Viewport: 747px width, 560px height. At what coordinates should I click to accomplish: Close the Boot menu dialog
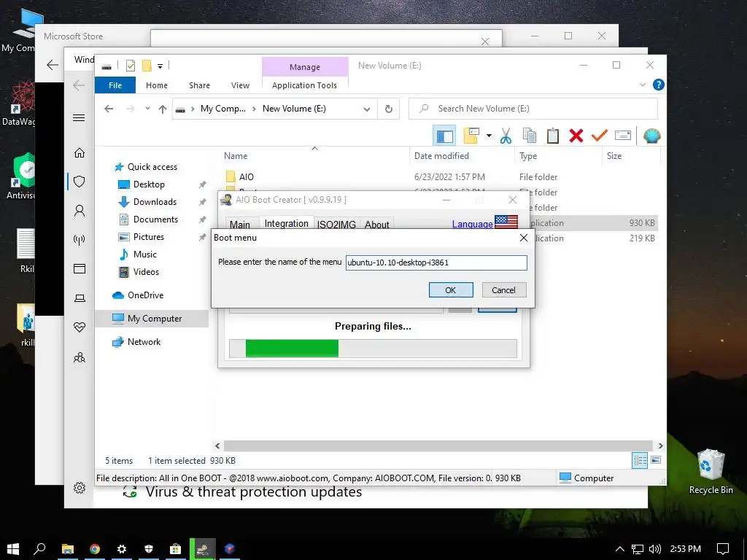[x=524, y=238]
